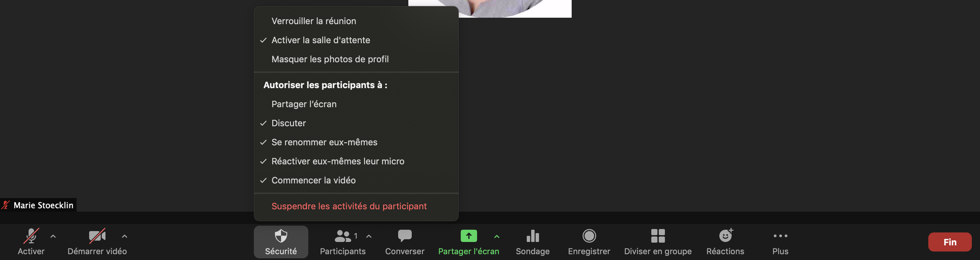The width and height of the screenshot is (980, 260).
Task: Expand video options arrow beside Démarrer vidéo
Action: pyautogui.click(x=125, y=237)
